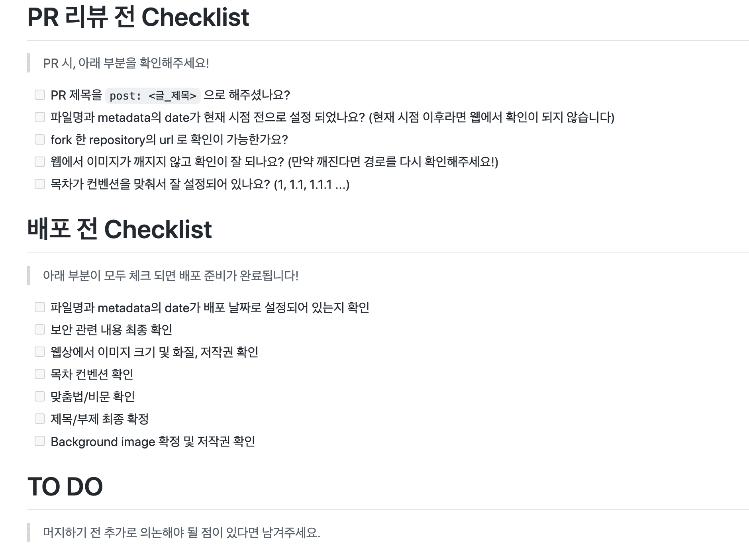Image resolution: width=749 pixels, height=560 pixels.
Task: Tick checkbox for 현재 시점 전으로 설정 date
Action: 40,117
